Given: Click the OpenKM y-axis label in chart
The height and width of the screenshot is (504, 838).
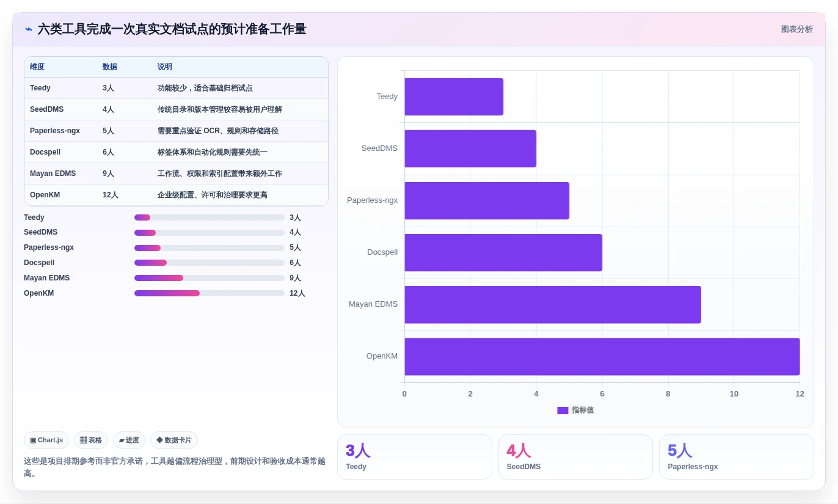Looking at the screenshot, I should pyautogui.click(x=382, y=356).
